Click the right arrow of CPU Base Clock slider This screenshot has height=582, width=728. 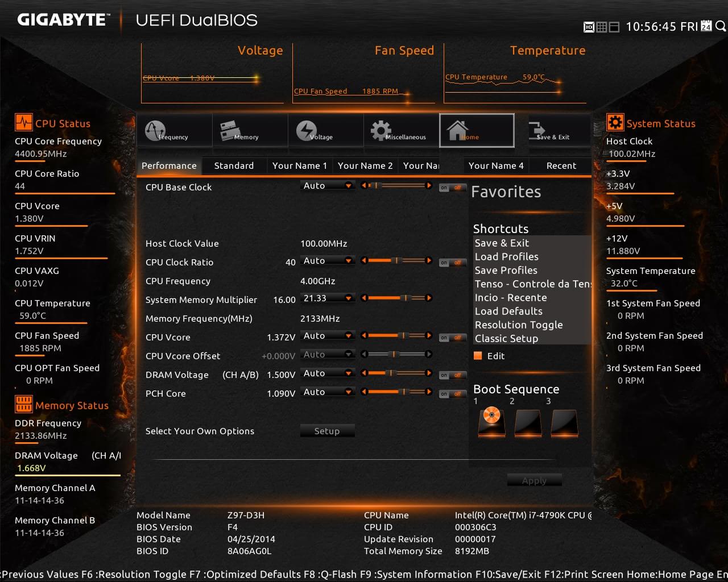[429, 185]
